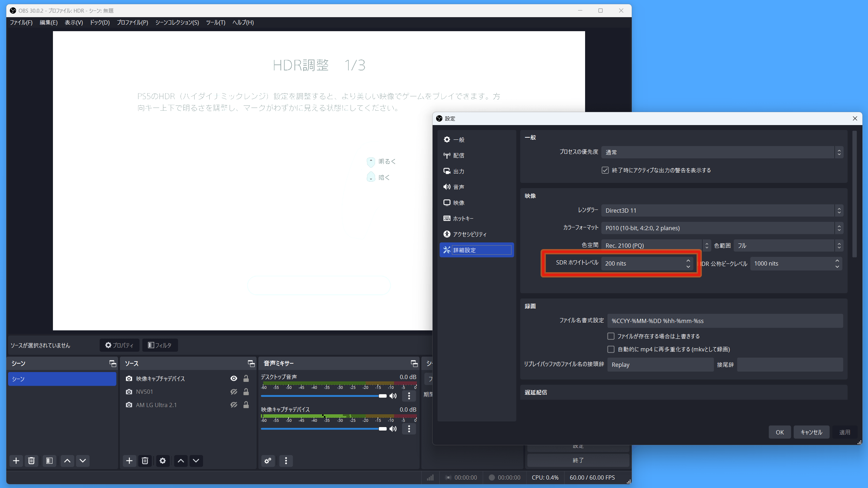Uncheck 終了時にアクティブな出力の警告を表示する
Image resolution: width=868 pixels, height=488 pixels.
point(605,170)
